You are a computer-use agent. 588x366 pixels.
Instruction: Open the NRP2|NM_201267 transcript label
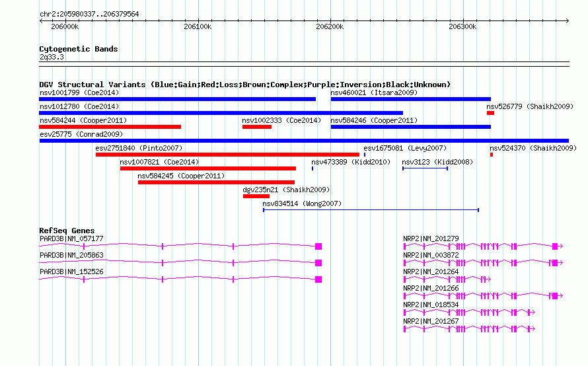click(x=431, y=321)
